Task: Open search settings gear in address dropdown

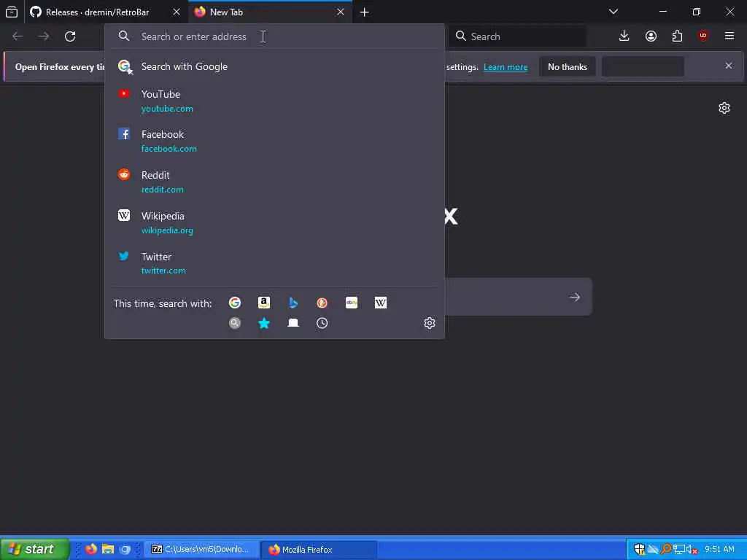Action: point(430,323)
